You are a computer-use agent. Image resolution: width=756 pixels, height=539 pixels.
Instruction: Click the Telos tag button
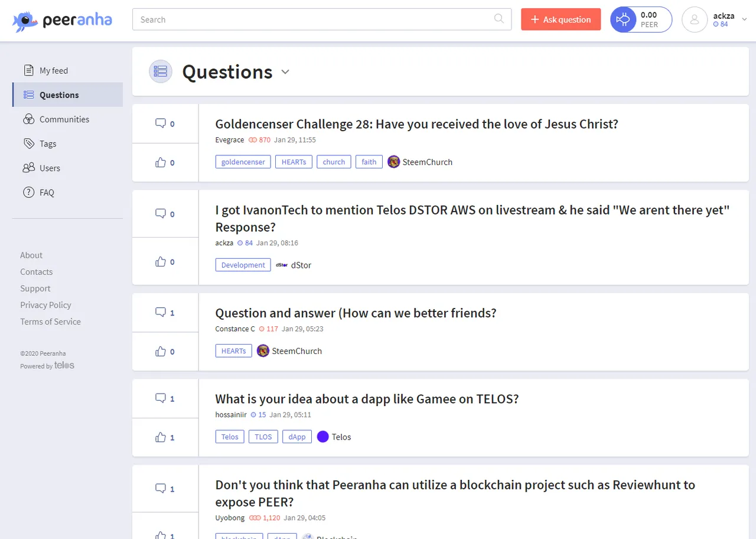click(230, 437)
